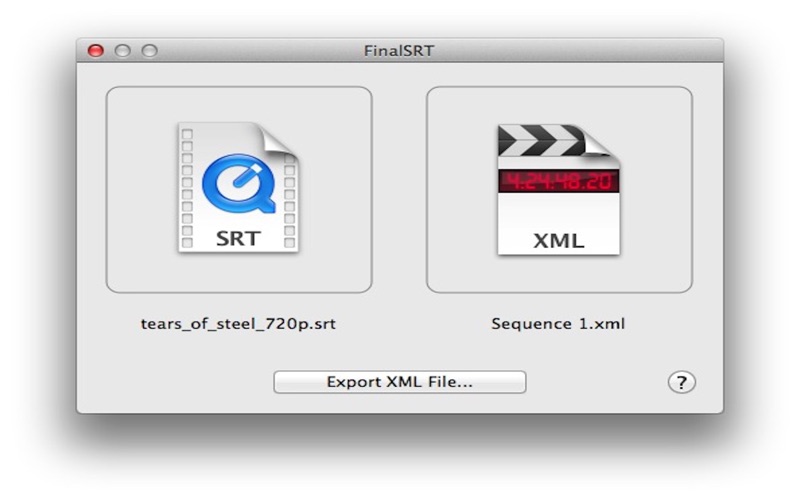Viewport: 800px width, 500px height.
Task: Click the SRT QuickTime file icon
Action: 238,187
